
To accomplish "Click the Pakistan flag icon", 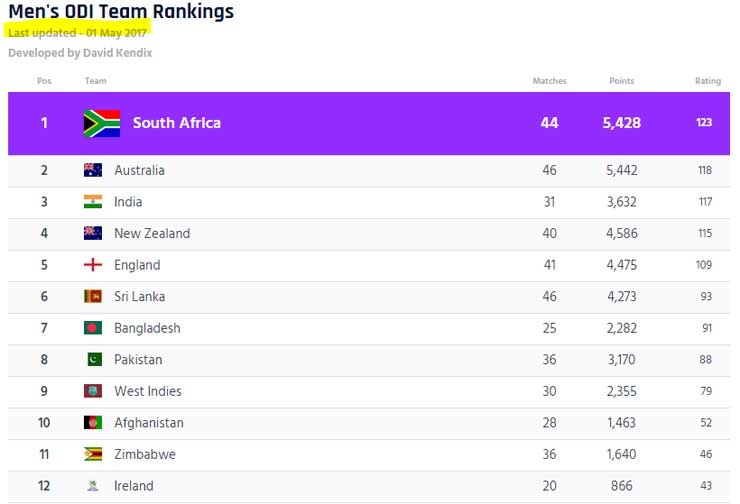I will (x=92, y=359).
